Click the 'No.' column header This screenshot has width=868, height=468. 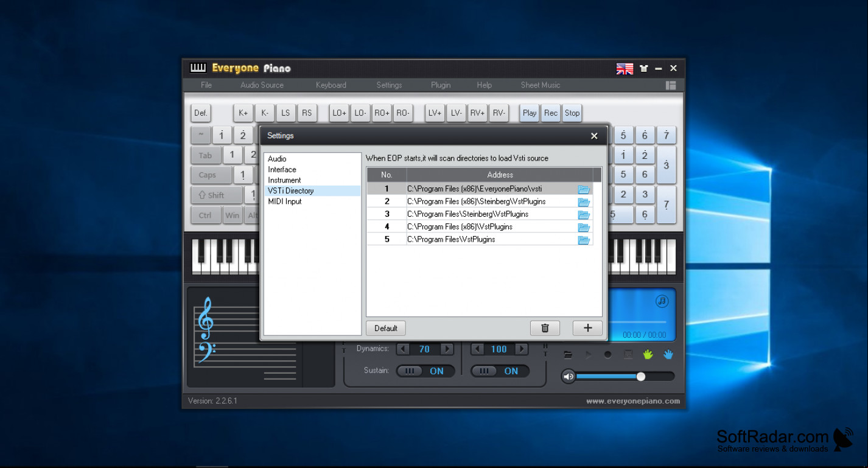point(387,175)
